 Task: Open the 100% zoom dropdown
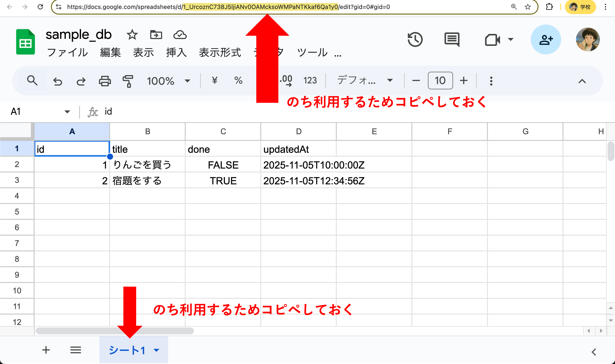click(168, 81)
